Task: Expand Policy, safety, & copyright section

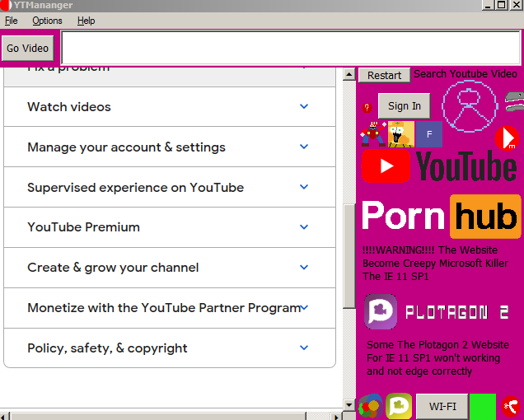Action: 170,348
